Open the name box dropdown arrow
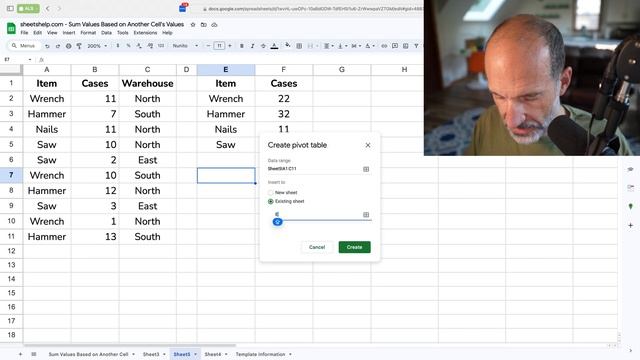Image resolution: width=640 pixels, height=360 pixels. point(30,60)
